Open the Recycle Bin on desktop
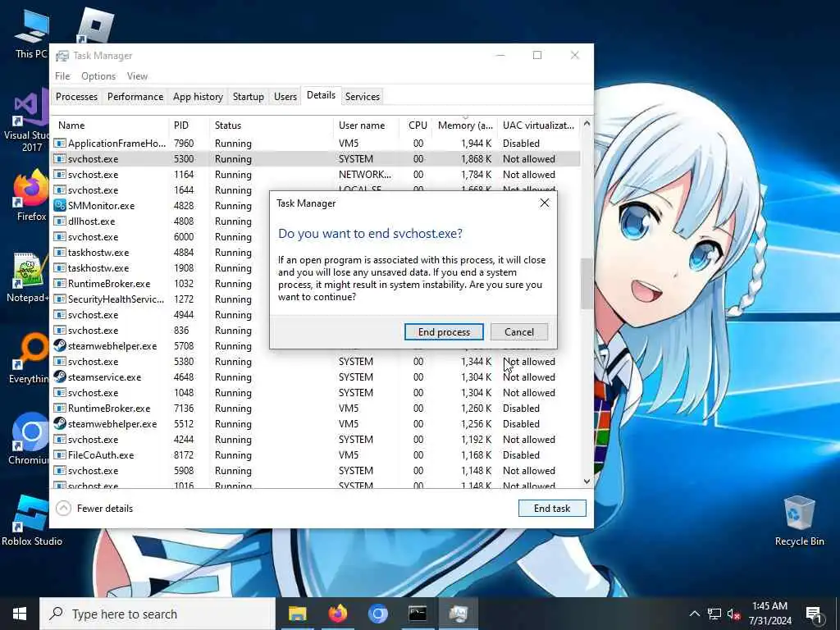Screen dimensions: 840x630 799,521
